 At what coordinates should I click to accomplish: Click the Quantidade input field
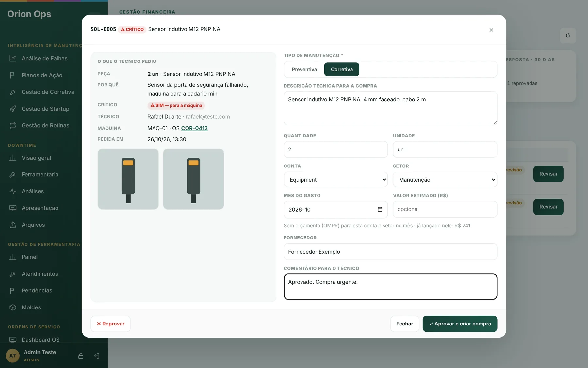pyautogui.click(x=336, y=149)
